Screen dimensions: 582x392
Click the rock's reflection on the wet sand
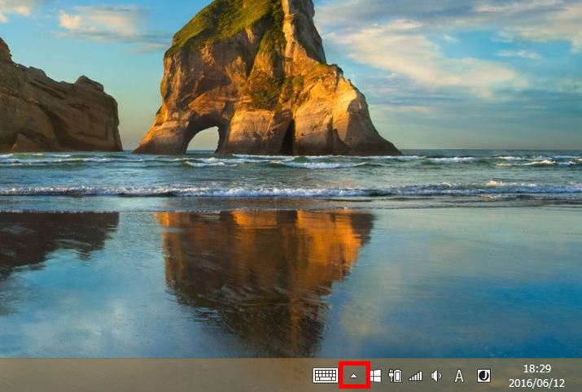(260, 260)
